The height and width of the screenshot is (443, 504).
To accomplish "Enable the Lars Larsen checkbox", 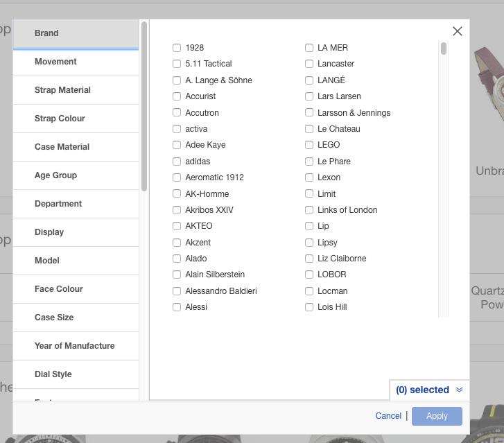I will point(309,96).
